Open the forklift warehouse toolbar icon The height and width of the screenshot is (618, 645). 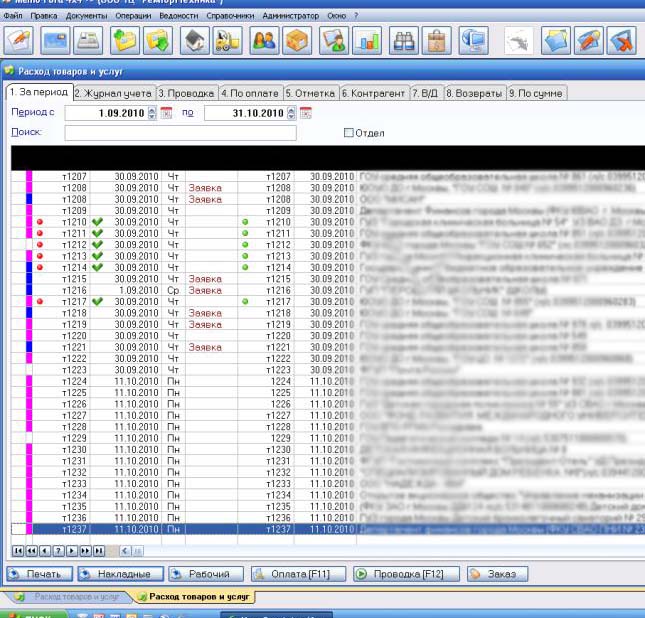(x=229, y=41)
